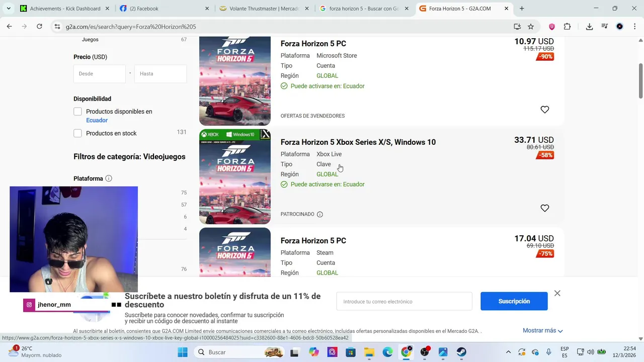
Task: Open the pink shield extension icon
Action: point(552,27)
